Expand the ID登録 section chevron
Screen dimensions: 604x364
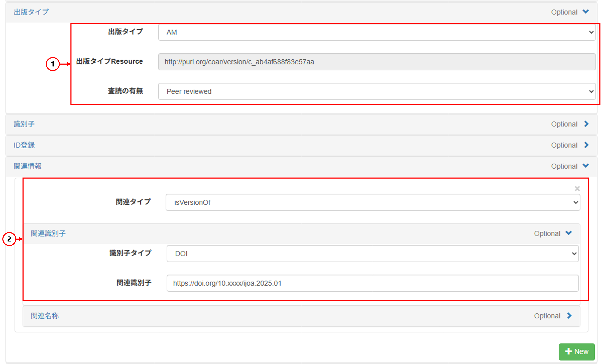(x=586, y=145)
